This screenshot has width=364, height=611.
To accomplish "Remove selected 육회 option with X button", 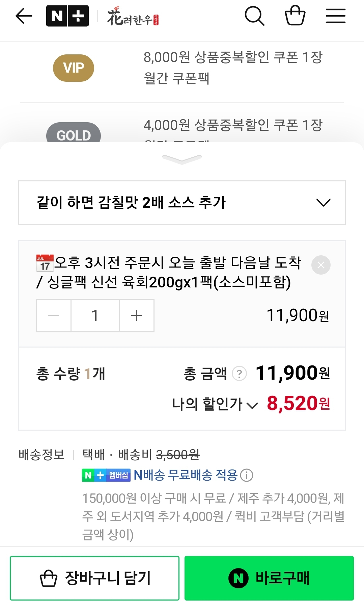I will (x=321, y=265).
